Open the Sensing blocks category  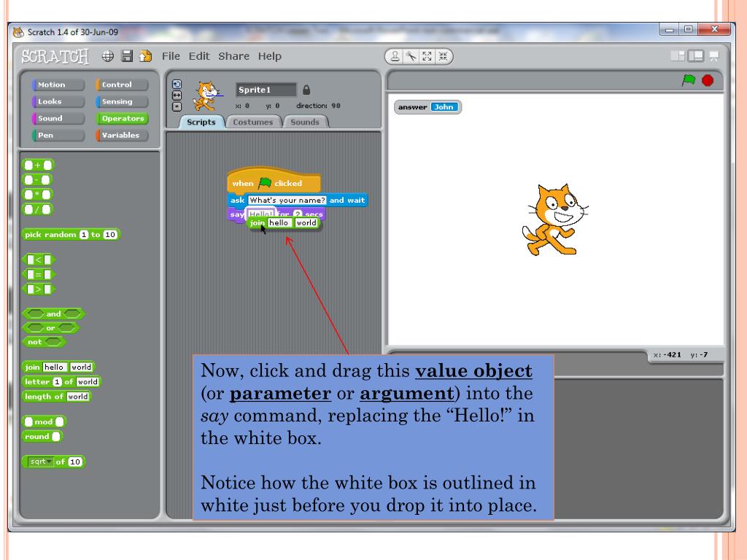(122, 101)
